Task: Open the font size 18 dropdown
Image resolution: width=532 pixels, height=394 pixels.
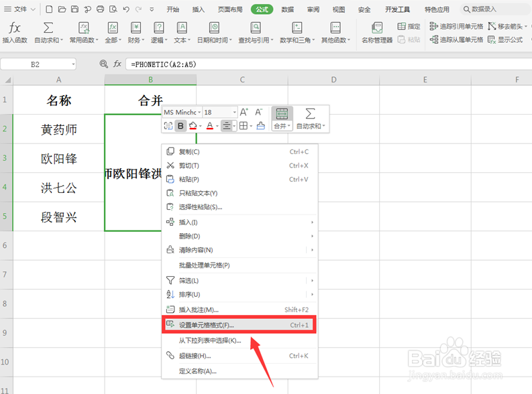Action: click(234, 112)
